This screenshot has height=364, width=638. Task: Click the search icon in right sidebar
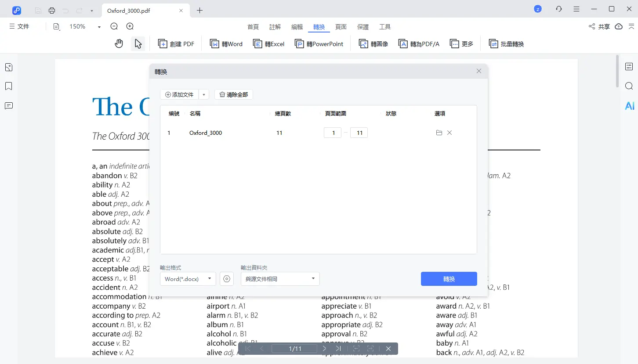coord(629,86)
